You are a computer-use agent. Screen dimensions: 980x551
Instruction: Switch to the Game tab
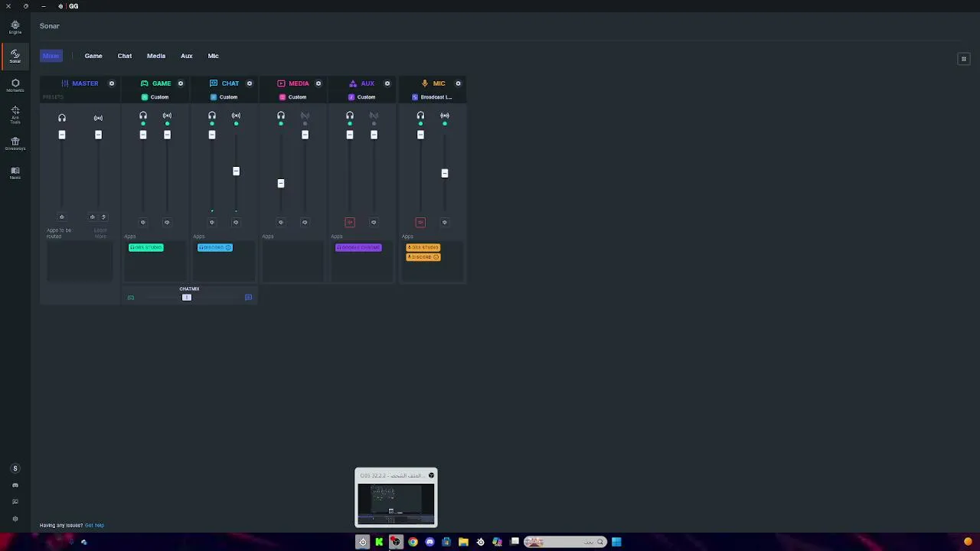[x=93, y=56]
